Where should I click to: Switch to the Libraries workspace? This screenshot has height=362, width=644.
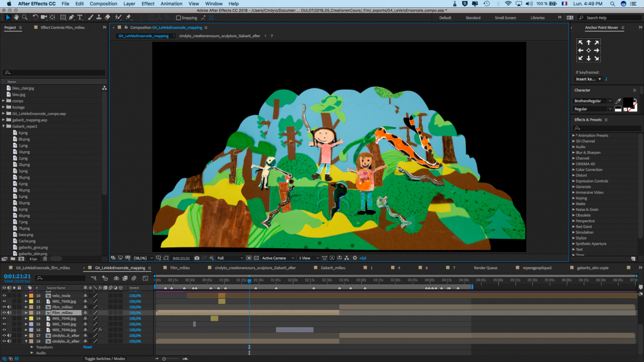(x=538, y=18)
